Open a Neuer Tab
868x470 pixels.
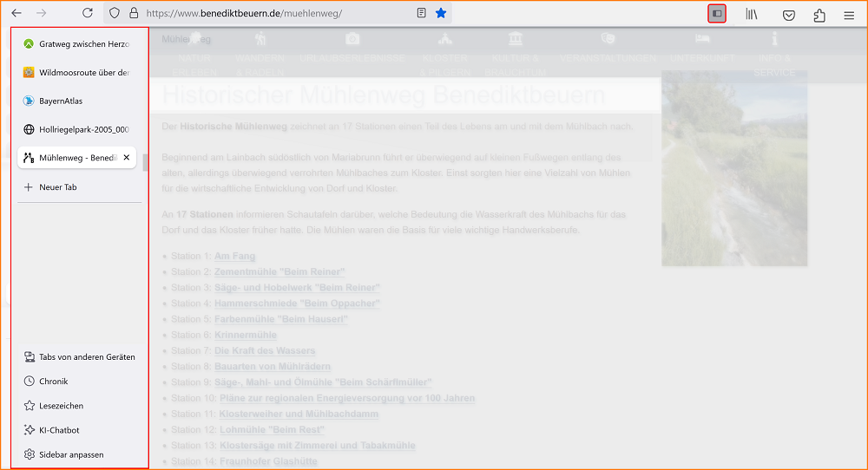77,187
